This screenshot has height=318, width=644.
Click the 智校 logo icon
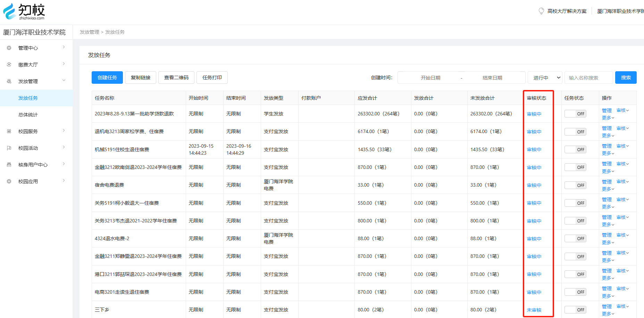click(10, 11)
